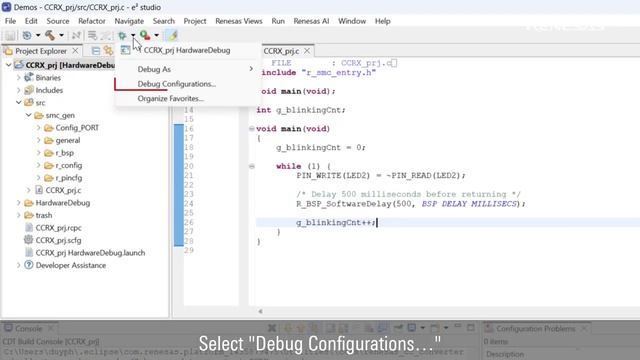The width and height of the screenshot is (640, 360).
Task: Click the R_BSP_SoftwareDelay line in editor
Action: [x=411, y=204]
